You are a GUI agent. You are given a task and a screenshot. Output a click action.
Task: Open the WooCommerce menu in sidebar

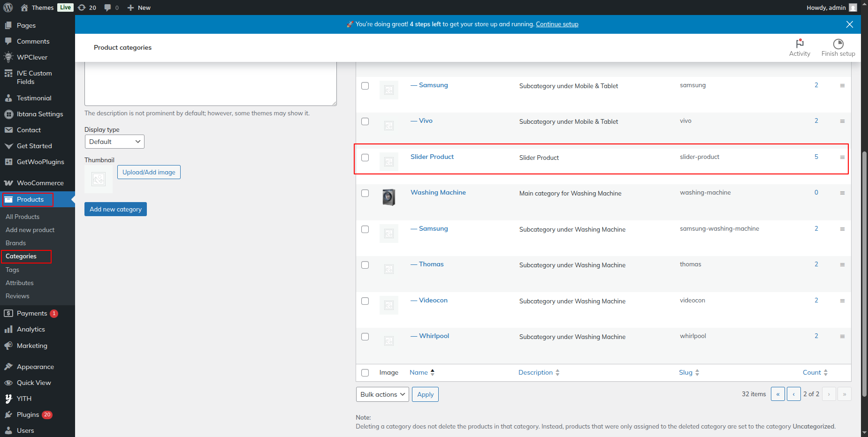tap(40, 183)
